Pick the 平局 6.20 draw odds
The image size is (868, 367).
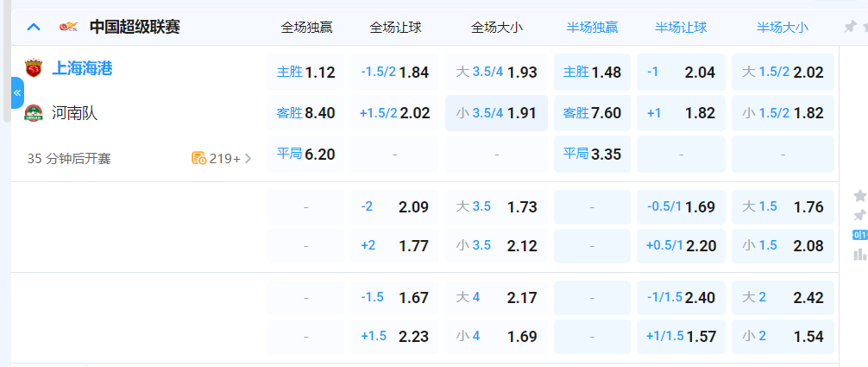tap(305, 155)
